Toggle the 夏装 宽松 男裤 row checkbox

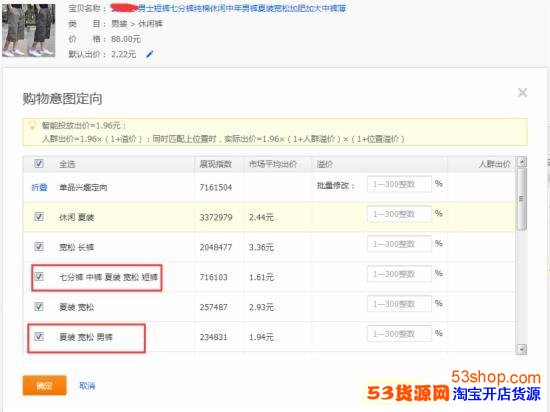(x=39, y=337)
